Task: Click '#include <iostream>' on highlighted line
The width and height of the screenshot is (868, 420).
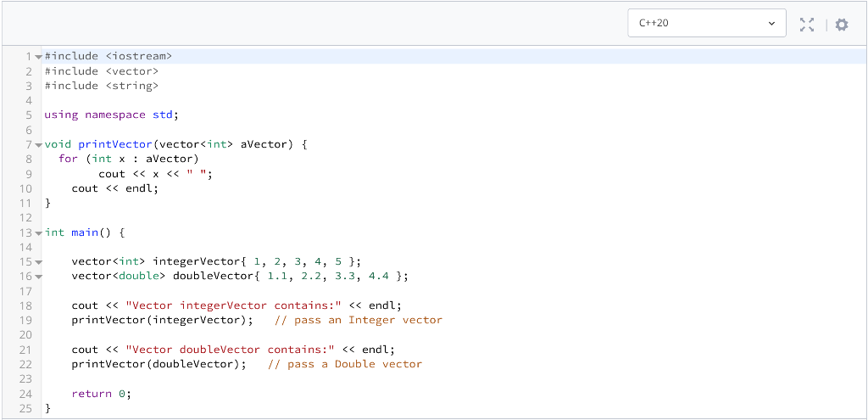Action: (108, 56)
